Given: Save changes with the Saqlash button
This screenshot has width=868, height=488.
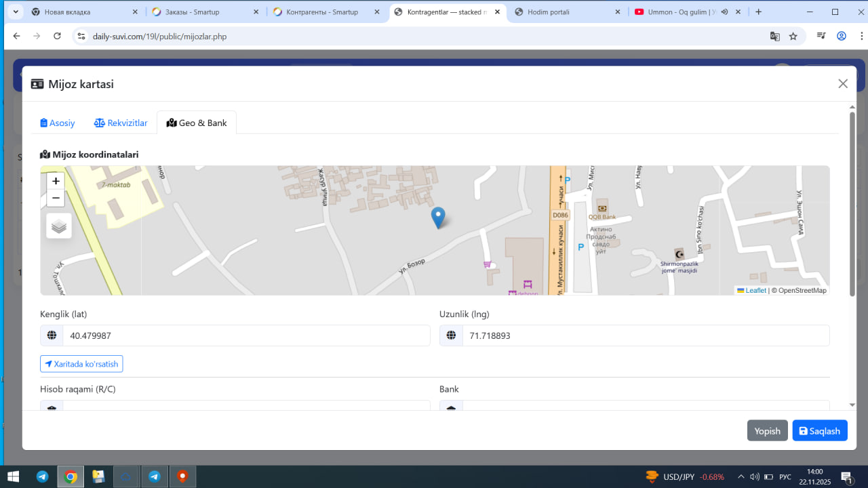Looking at the screenshot, I should pyautogui.click(x=819, y=431).
